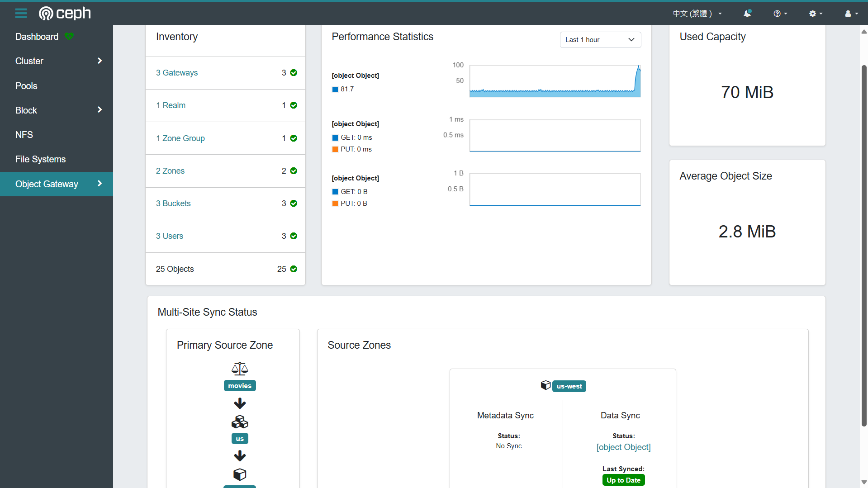Viewport: 868px width, 488px height.
Task: Click the Zones green status check
Action: [294, 171]
